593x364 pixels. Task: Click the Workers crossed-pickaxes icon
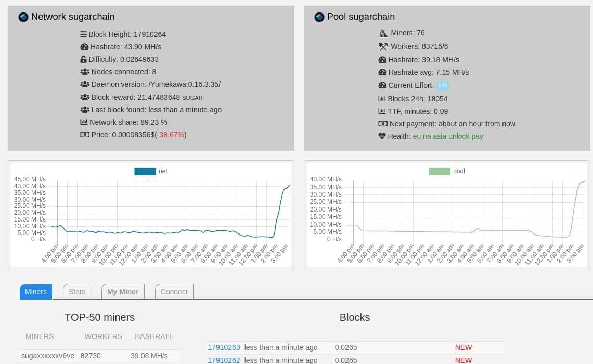click(383, 46)
